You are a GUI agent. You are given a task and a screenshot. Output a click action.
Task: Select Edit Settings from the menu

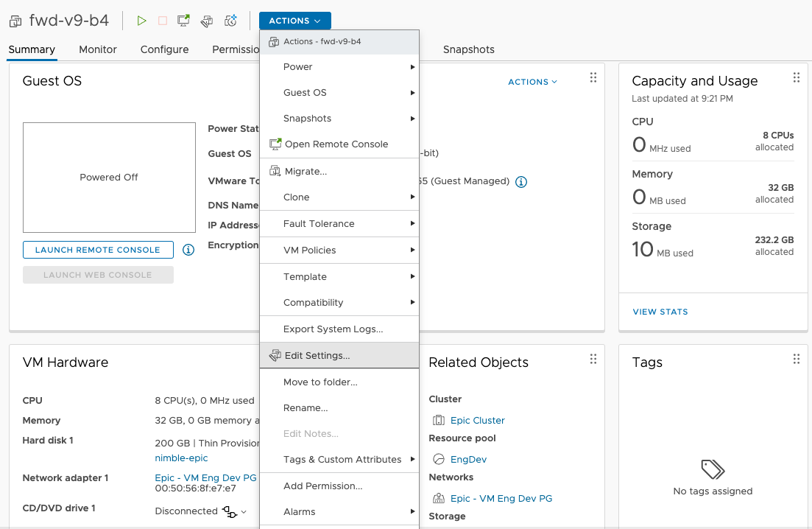(317, 355)
